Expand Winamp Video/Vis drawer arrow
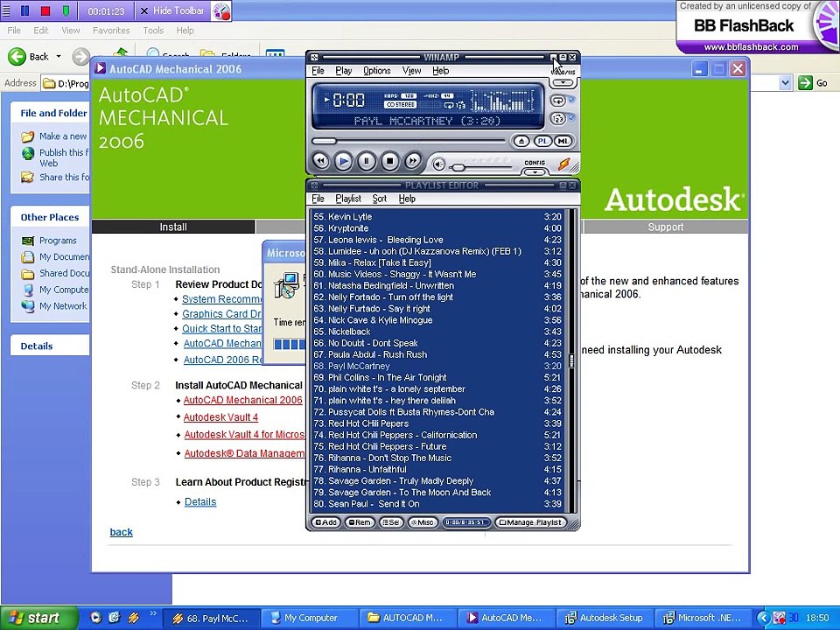Image resolution: width=840 pixels, height=630 pixels. [x=563, y=83]
